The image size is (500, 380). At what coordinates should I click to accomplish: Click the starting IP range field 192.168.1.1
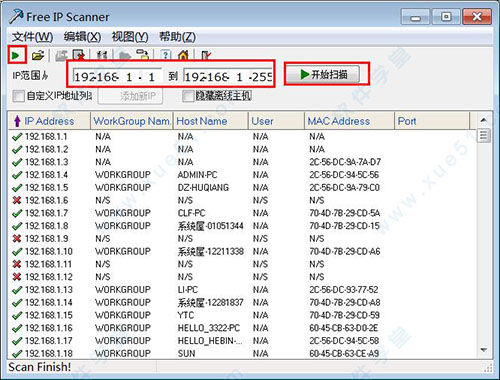coord(117,77)
